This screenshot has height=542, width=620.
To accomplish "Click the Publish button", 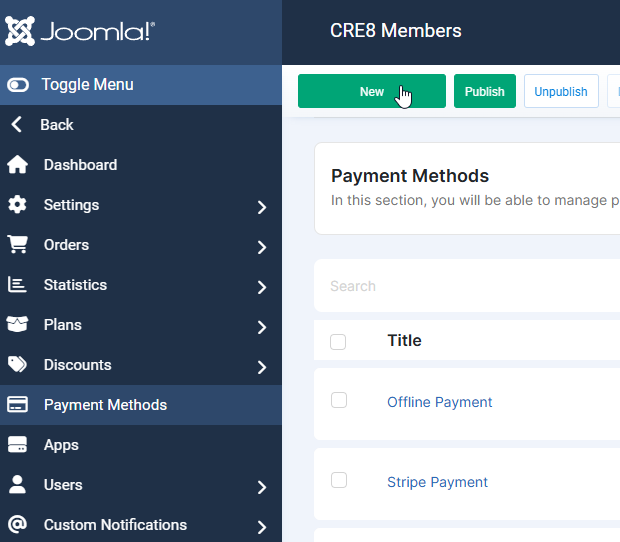I will (x=485, y=91).
